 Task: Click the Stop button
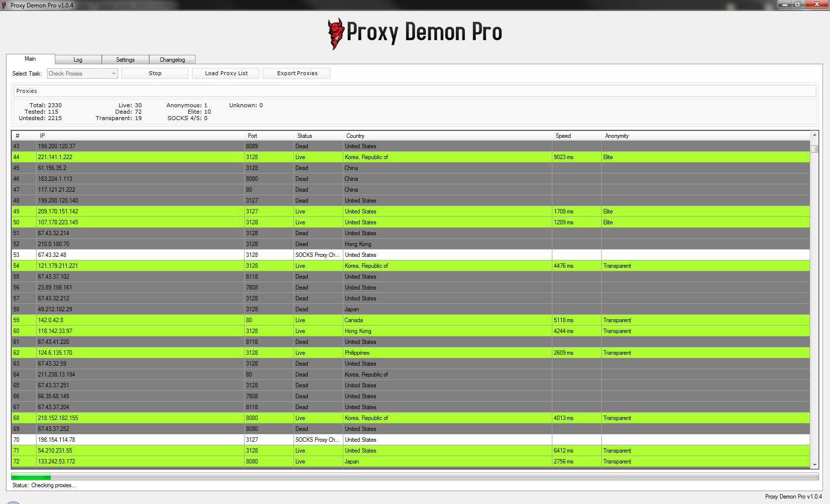[x=155, y=73]
